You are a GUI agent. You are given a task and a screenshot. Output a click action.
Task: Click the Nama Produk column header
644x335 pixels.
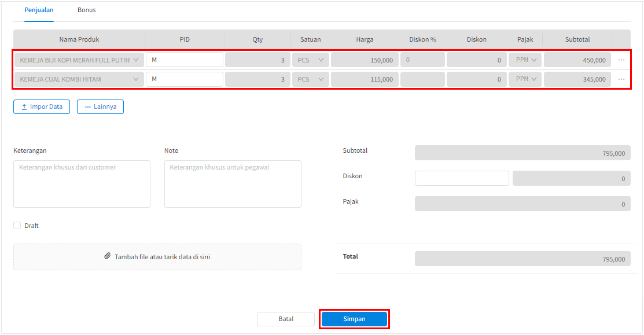click(79, 39)
